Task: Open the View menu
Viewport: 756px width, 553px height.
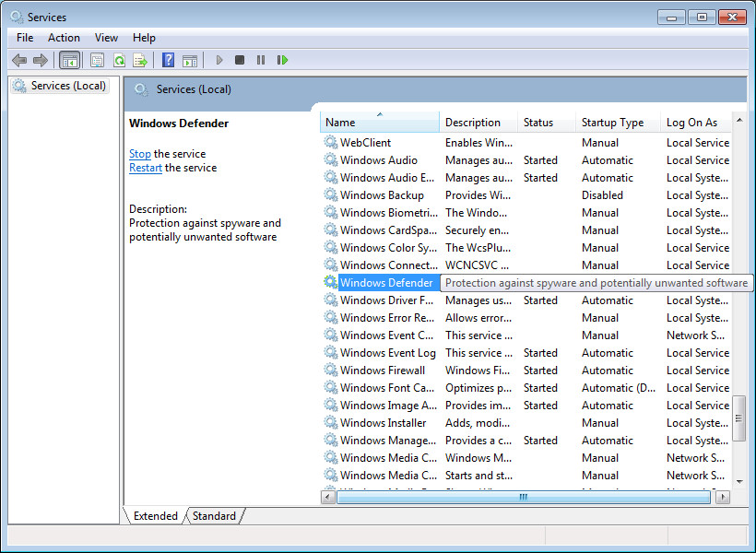Action: (106, 38)
